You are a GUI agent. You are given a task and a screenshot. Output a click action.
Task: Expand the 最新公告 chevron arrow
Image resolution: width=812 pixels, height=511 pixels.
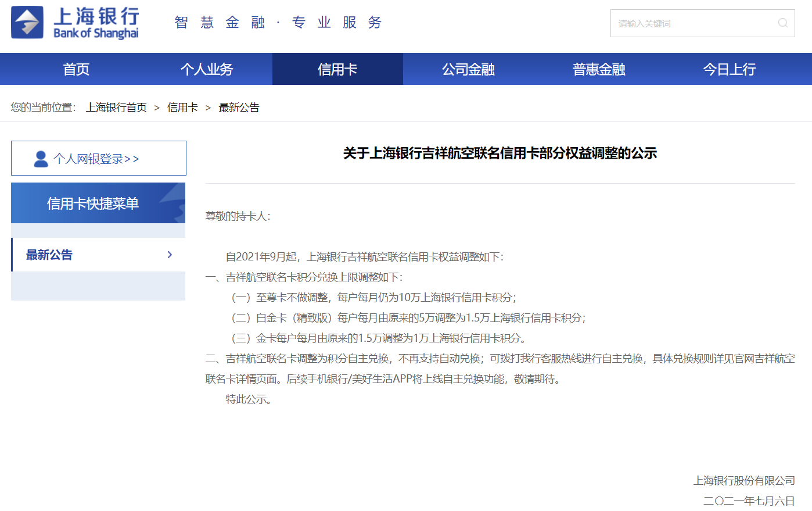(x=170, y=255)
